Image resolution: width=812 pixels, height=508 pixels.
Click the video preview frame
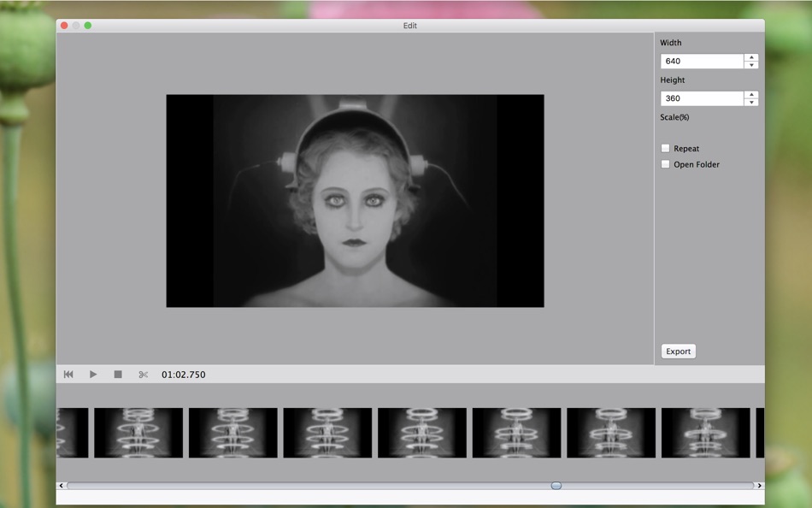coord(356,201)
